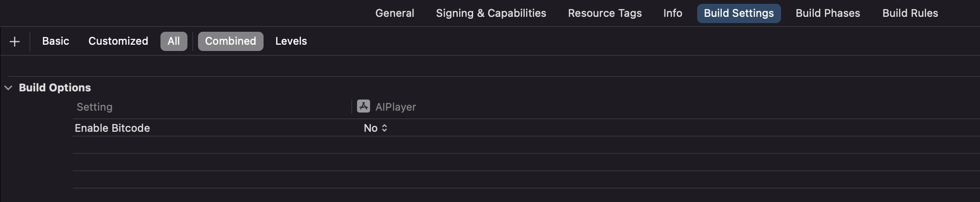The height and width of the screenshot is (202, 980).
Task: Toggle the All settings filter
Action: point(173,41)
